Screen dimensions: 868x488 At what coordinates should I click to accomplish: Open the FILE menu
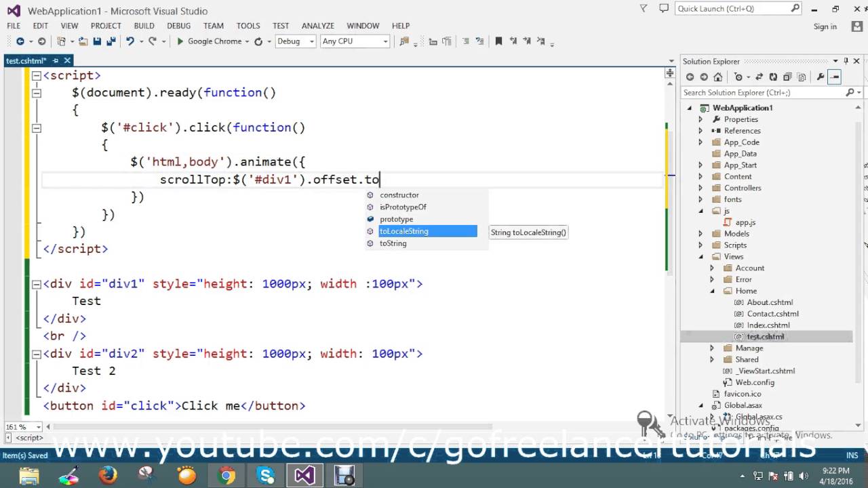14,26
